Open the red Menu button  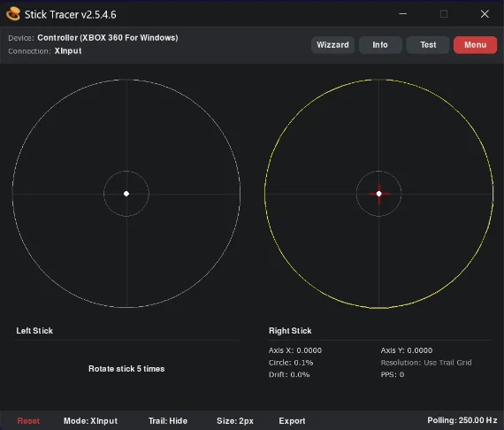(x=475, y=45)
